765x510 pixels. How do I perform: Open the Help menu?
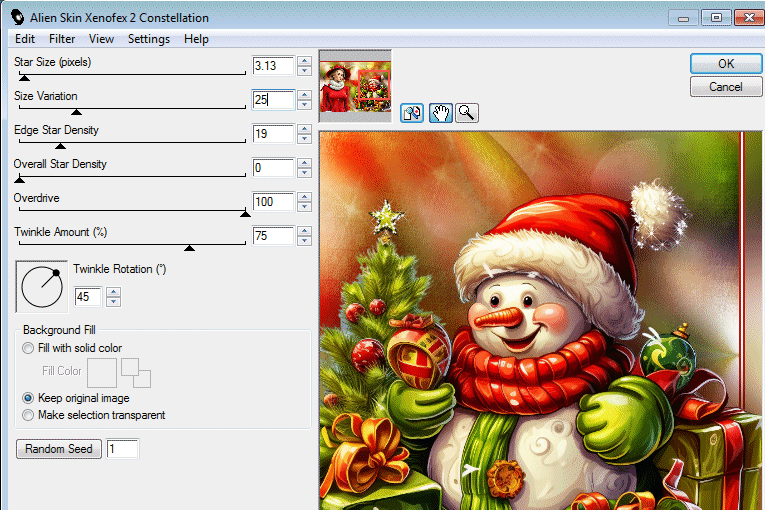[x=196, y=39]
